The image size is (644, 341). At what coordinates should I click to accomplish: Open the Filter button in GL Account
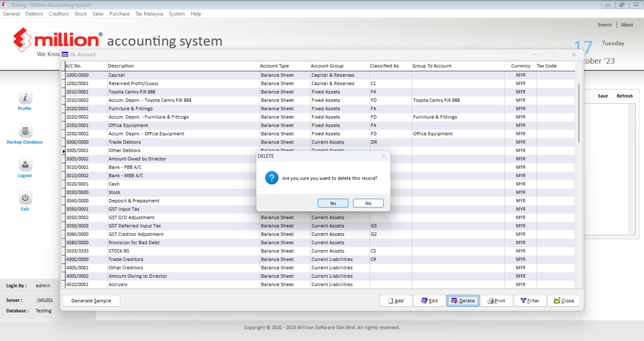(x=530, y=301)
